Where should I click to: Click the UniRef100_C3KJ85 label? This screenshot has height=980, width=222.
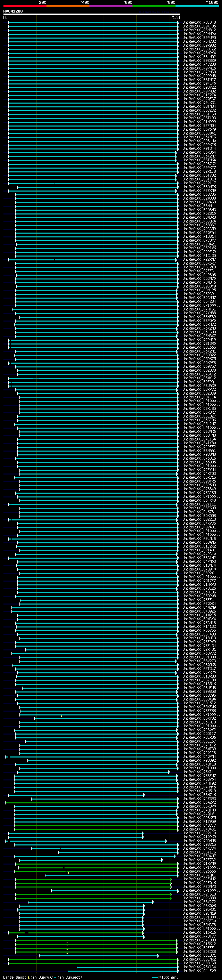pos(199,408)
